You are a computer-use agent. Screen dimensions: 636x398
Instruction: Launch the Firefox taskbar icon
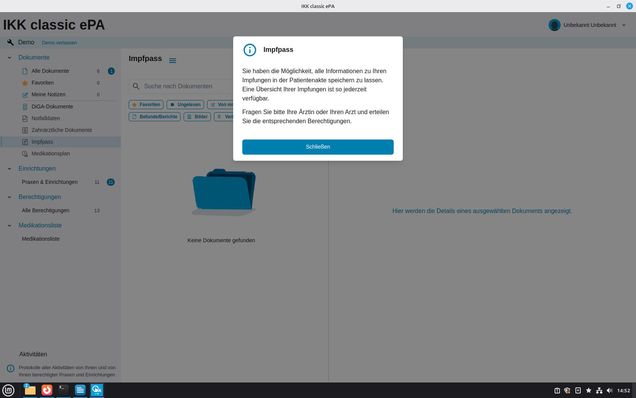click(x=47, y=390)
